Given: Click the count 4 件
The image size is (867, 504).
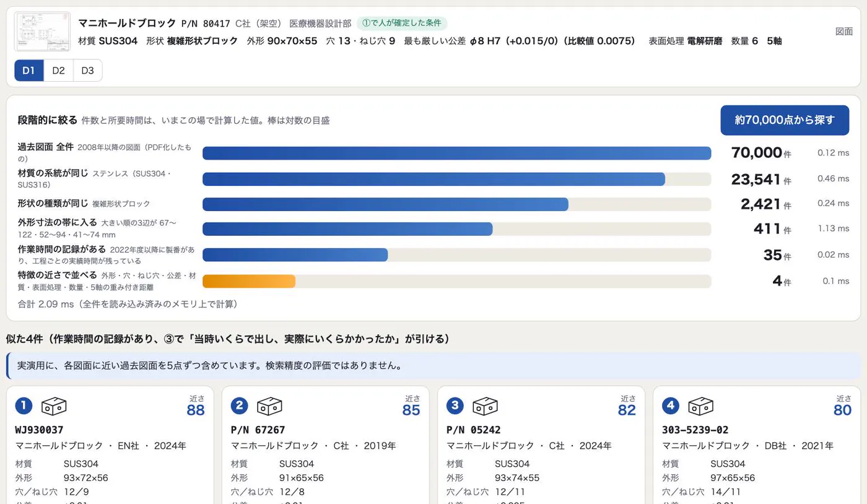Looking at the screenshot, I should pyautogui.click(x=782, y=281).
